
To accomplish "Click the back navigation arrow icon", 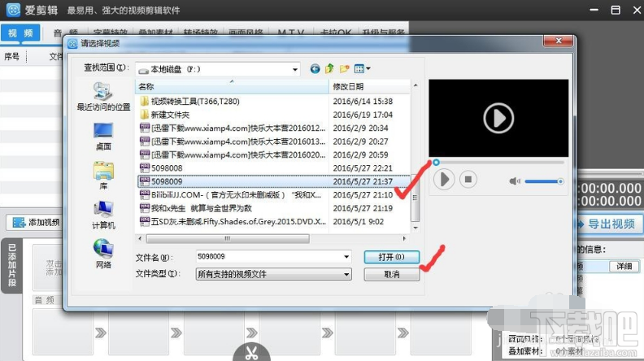I will coord(315,69).
